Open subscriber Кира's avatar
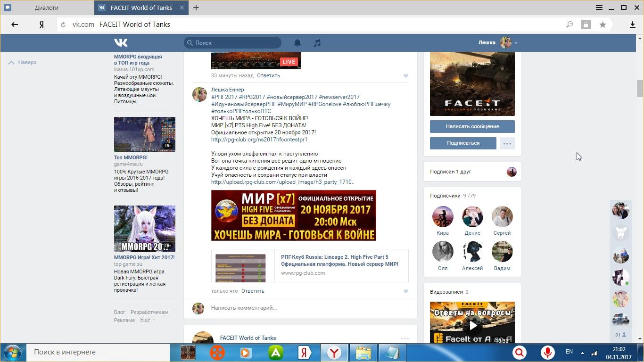This screenshot has width=644, height=362. coord(443,216)
